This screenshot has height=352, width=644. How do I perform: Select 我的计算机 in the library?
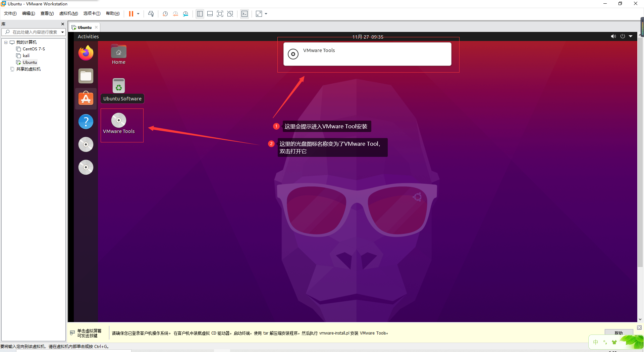click(x=26, y=42)
